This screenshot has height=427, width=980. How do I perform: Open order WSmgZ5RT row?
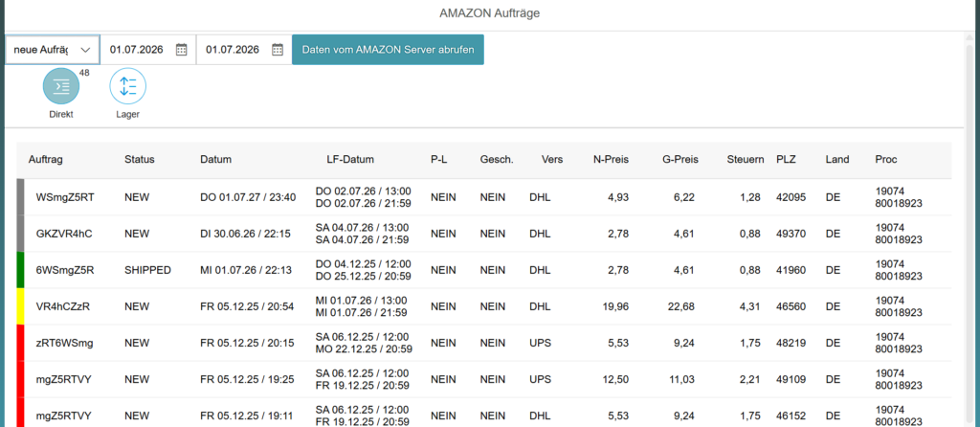pos(484,197)
